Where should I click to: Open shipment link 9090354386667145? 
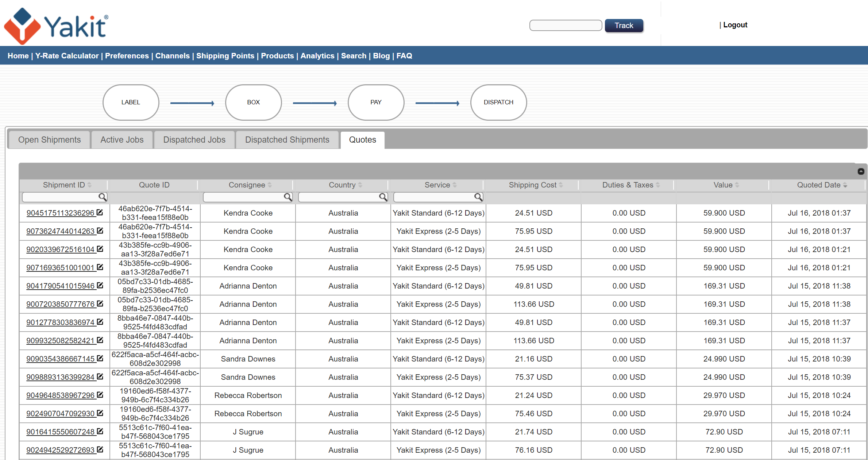coord(60,359)
